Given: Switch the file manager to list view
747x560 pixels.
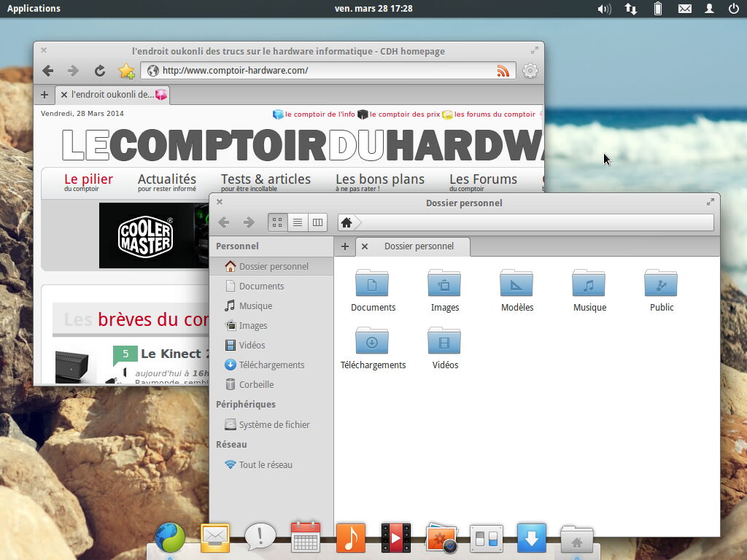Looking at the screenshot, I should coord(297,222).
